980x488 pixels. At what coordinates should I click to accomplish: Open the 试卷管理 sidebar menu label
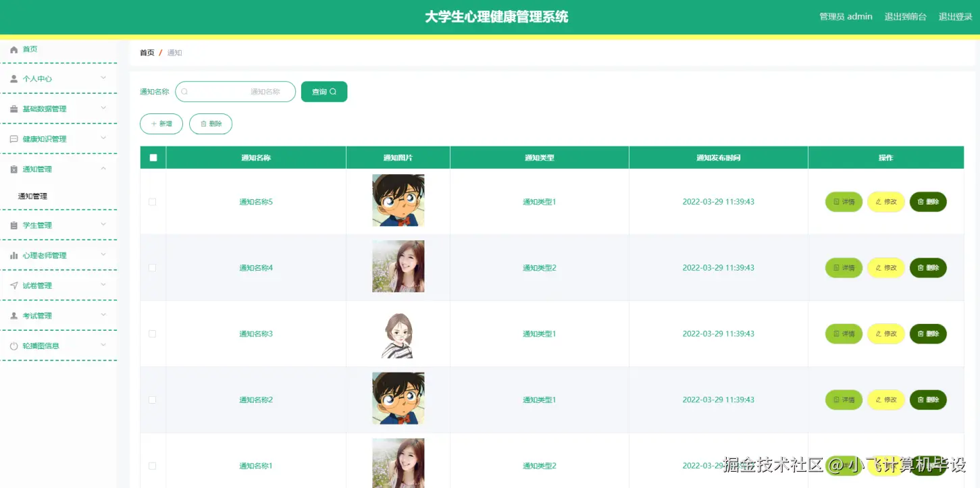pos(37,286)
